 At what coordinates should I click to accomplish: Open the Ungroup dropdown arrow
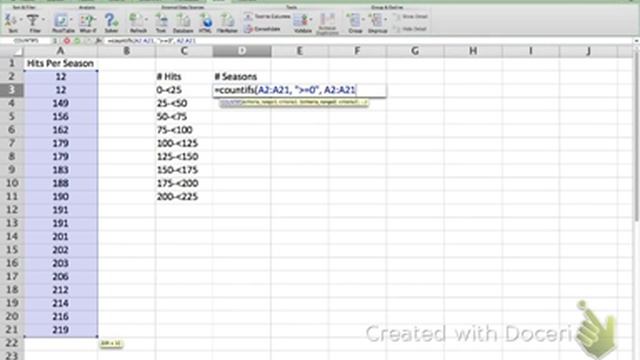tap(385, 20)
